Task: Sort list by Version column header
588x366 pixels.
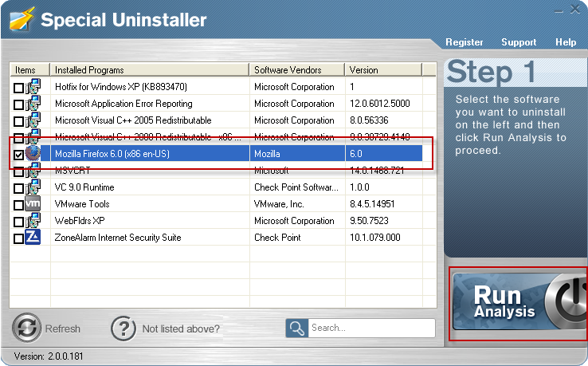Action: (390, 70)
